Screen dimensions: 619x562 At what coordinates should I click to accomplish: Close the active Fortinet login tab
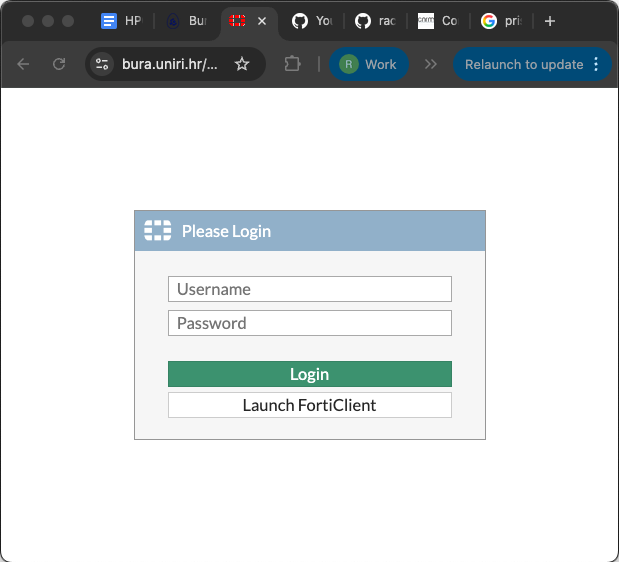(x=262, y=21)
